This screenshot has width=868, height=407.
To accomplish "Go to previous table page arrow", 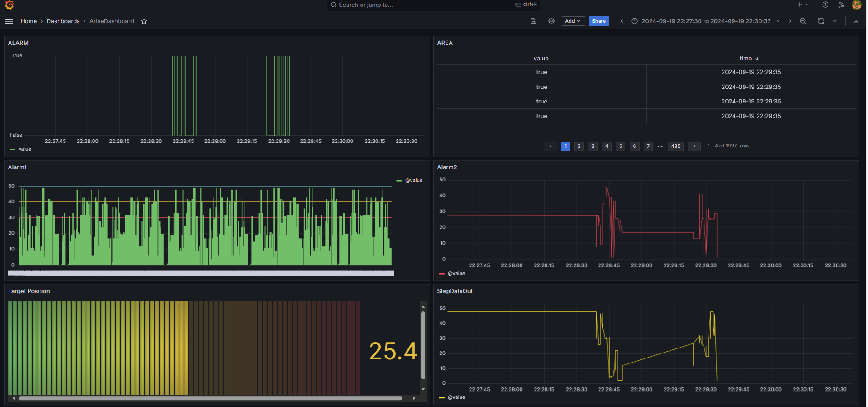I will 551,146.
